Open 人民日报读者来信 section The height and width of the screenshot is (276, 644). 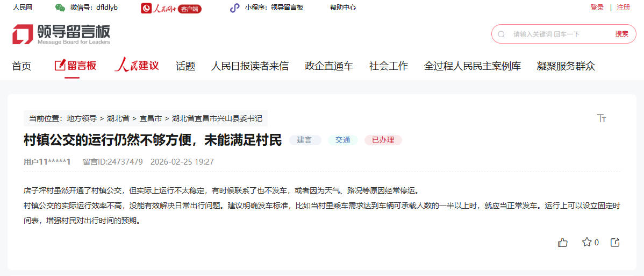(x=250, y=66)
